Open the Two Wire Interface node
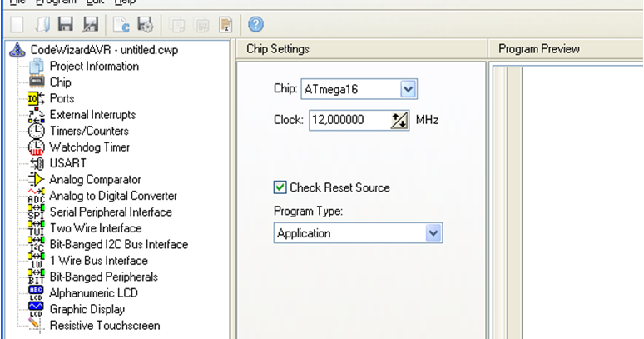The image size is (644, 339). pyautogui.click(x=96, y=228)
